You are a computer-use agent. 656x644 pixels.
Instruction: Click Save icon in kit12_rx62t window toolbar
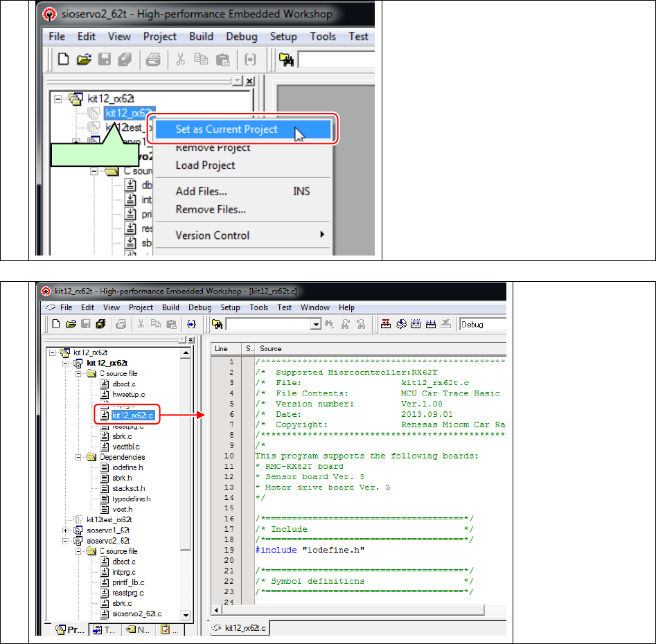(86, 324)
